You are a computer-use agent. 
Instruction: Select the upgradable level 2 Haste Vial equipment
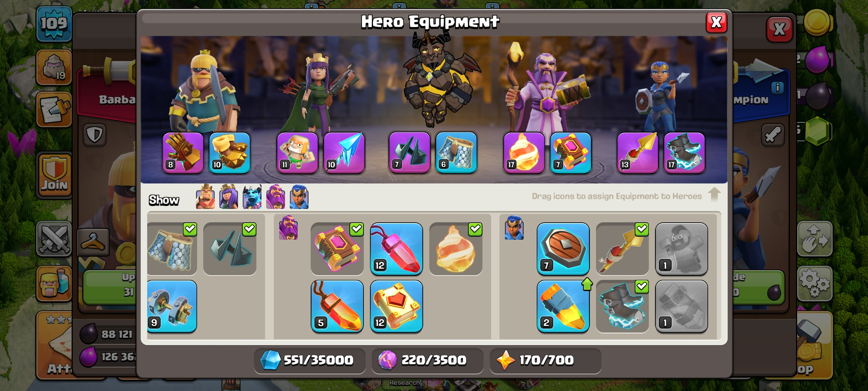click(x=563, y=306)
